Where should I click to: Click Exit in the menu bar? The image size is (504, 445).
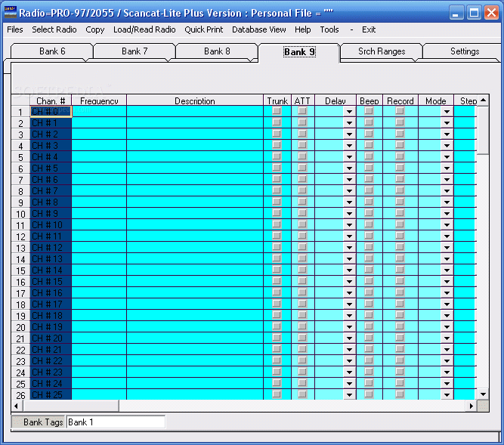pyautogui.click(x=368, y=29)
